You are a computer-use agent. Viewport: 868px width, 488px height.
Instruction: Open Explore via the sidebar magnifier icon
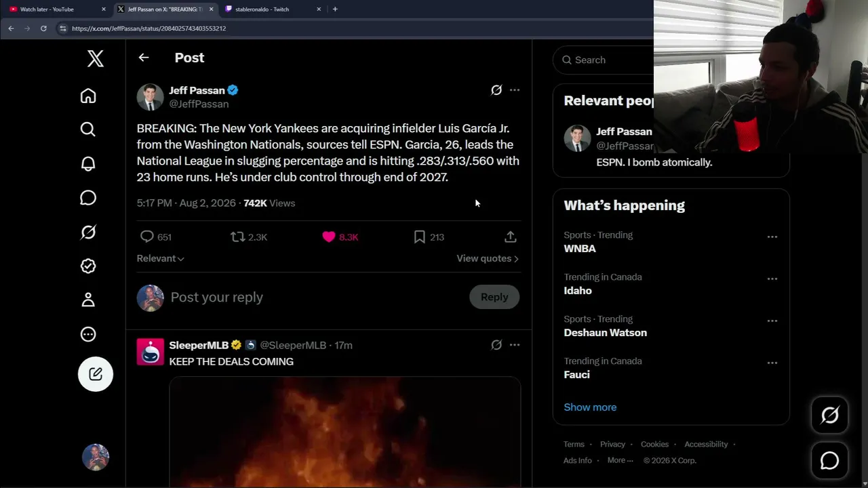pos(88,129)
